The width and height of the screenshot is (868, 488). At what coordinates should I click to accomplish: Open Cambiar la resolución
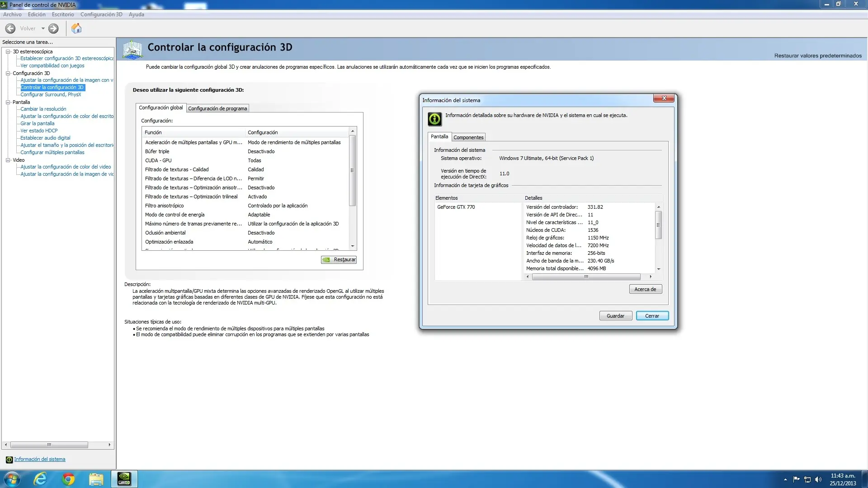pos(43,109)
